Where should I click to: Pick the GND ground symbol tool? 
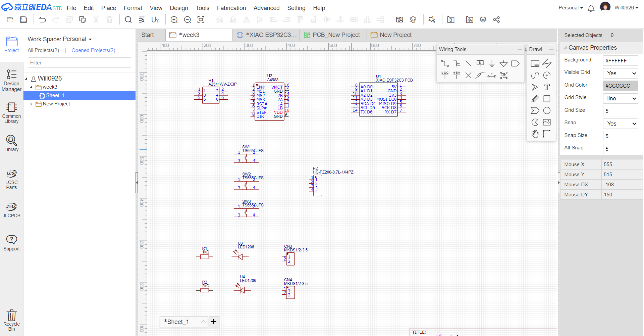point(492,63)
